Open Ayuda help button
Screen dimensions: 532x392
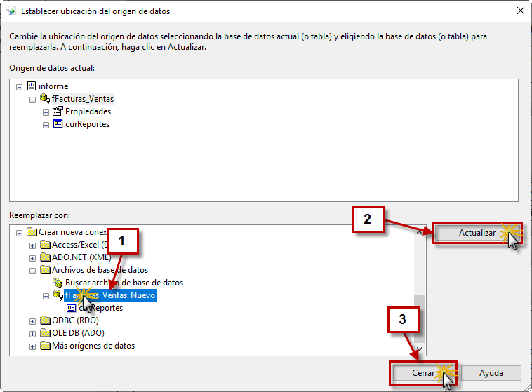491,373
